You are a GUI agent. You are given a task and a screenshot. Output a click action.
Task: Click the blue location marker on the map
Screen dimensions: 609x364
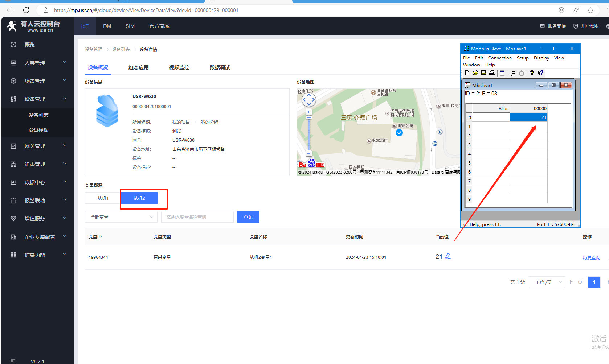(399, 133)
